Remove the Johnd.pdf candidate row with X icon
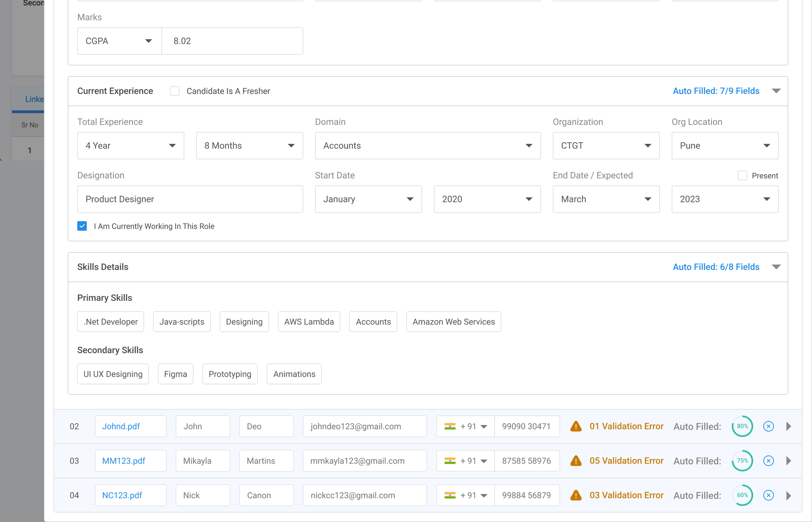 768,427
